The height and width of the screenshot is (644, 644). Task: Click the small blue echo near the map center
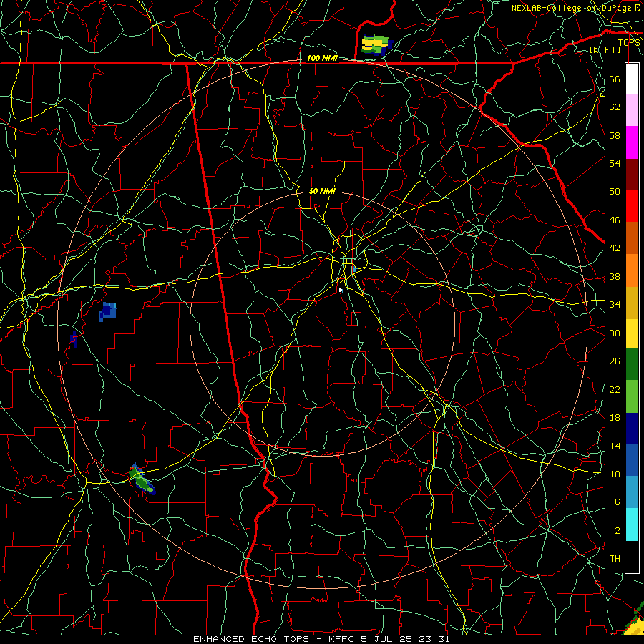point(353,269)
